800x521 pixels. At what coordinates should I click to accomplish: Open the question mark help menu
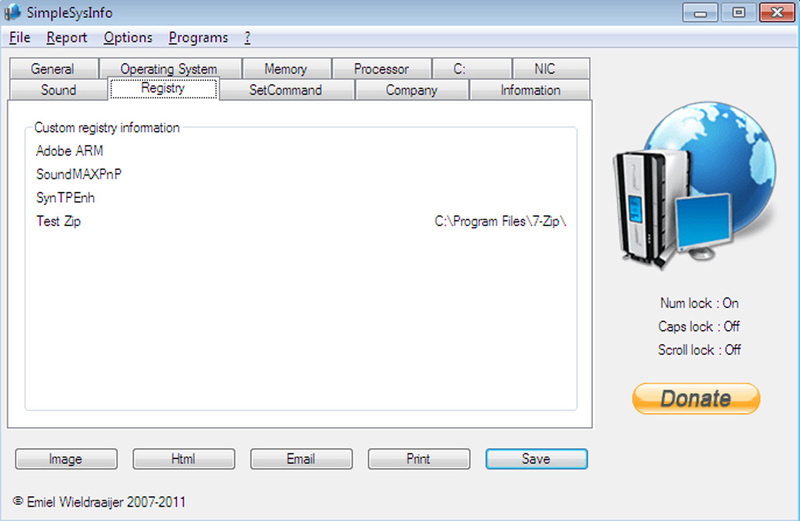247,38
